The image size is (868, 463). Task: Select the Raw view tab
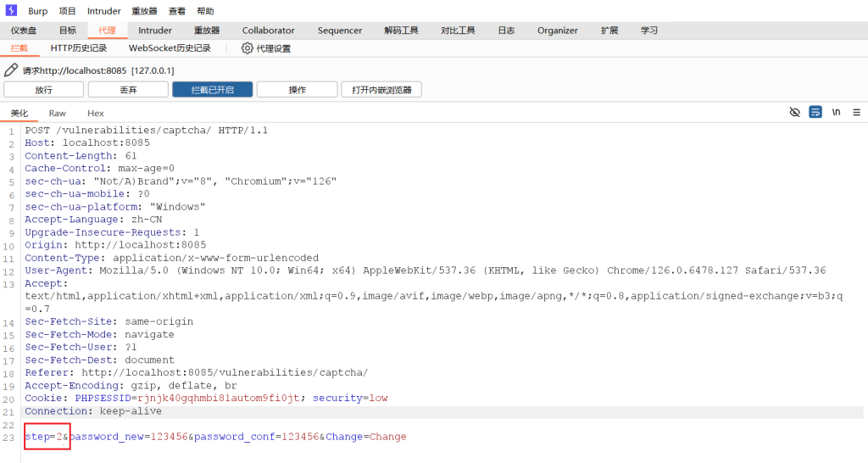(x=58, y=113)
